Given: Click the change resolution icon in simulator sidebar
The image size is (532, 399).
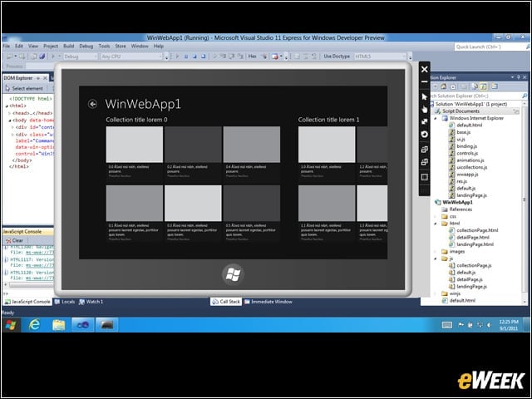Looking at the screenshot, I should click(x=424, y=177).
